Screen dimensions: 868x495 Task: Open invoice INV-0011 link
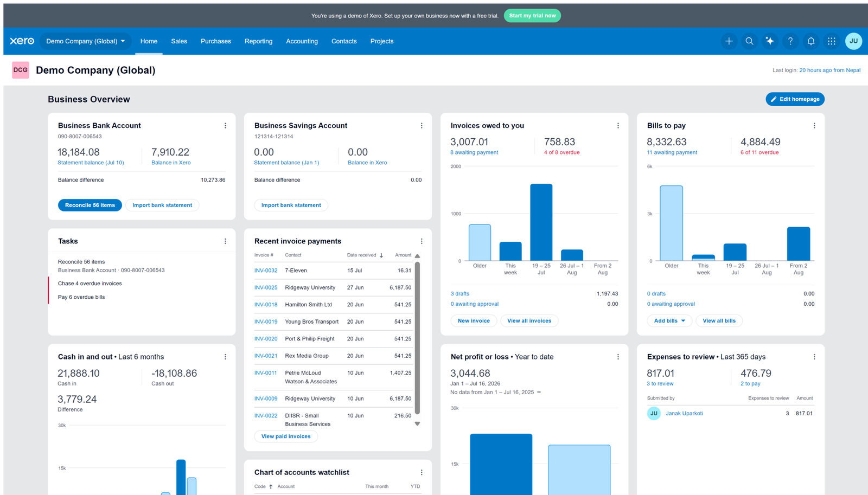tap(266, 373)
